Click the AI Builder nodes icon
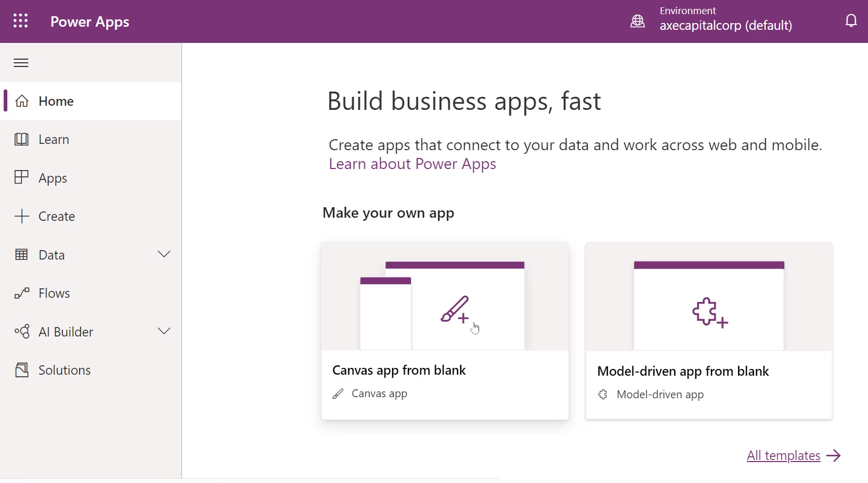Screen dimensions: 868x483 22,331
